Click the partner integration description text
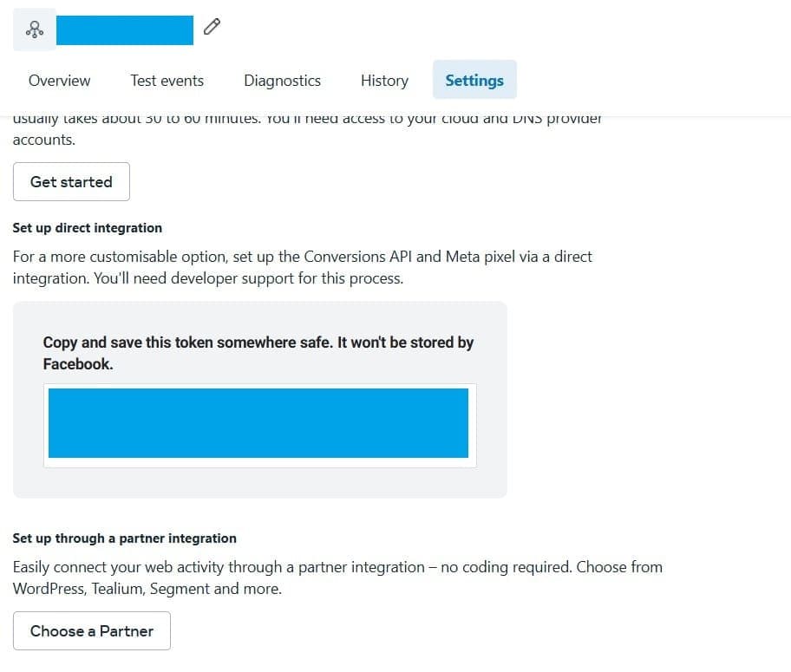Screen dimensions: 791x672 337,577
